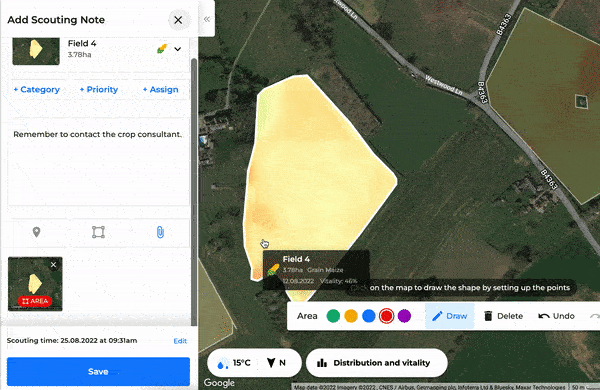Undo the last drawing point

556,316
